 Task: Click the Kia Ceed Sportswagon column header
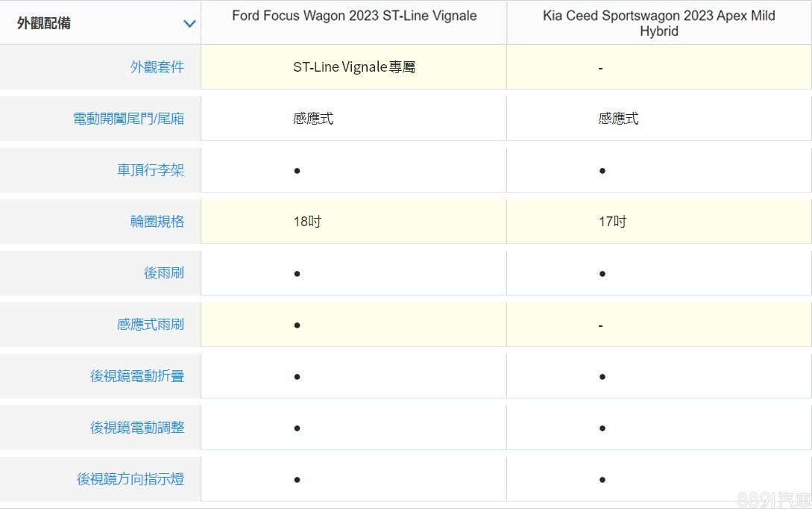[x=658, y=23]
